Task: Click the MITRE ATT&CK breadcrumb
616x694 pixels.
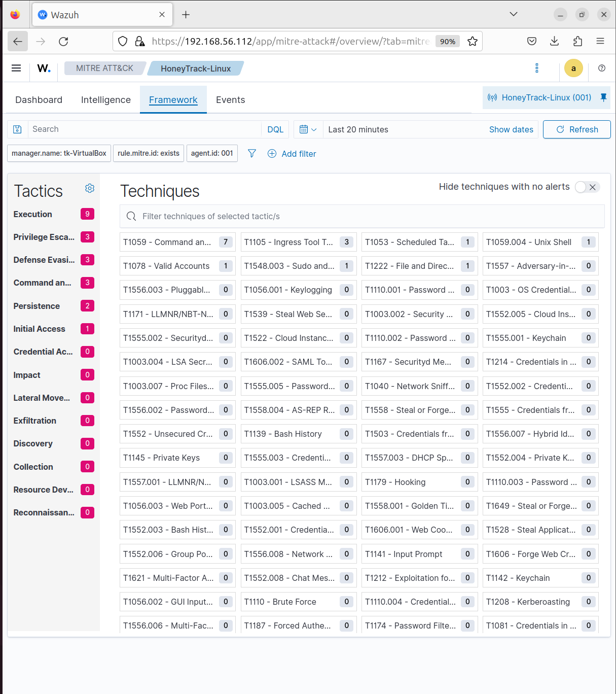Action: click(105, 68)
